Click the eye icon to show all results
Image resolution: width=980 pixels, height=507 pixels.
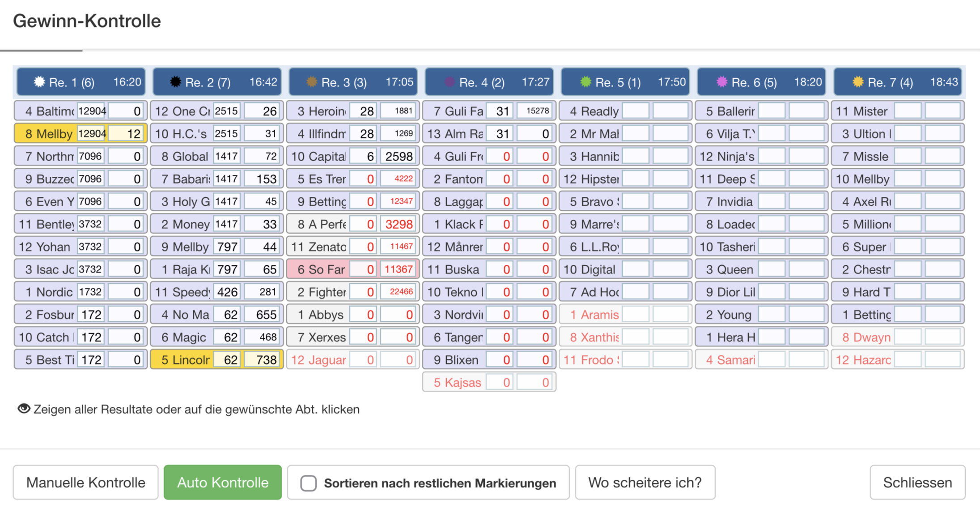pyautogui.click(x=24, y=409)
